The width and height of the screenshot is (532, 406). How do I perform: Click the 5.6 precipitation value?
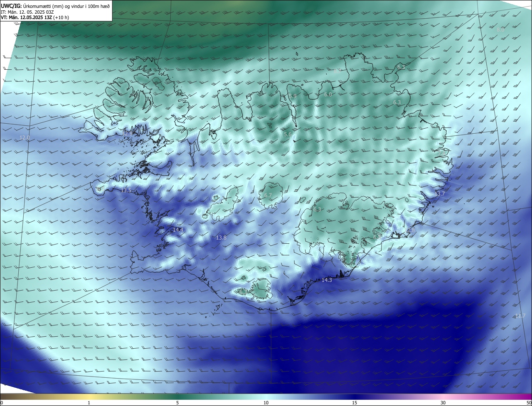click(288, 135)
